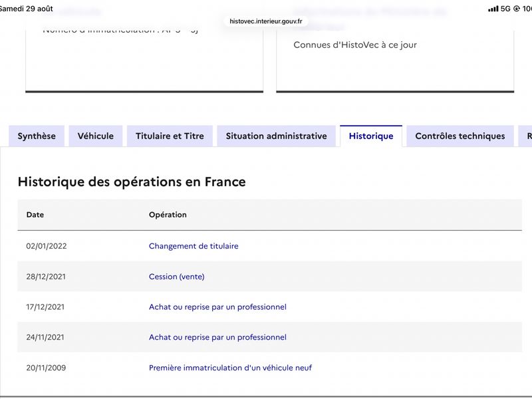Open the Situation administrative tab
This screenshot has width=532, height=399.
point(276,136)
